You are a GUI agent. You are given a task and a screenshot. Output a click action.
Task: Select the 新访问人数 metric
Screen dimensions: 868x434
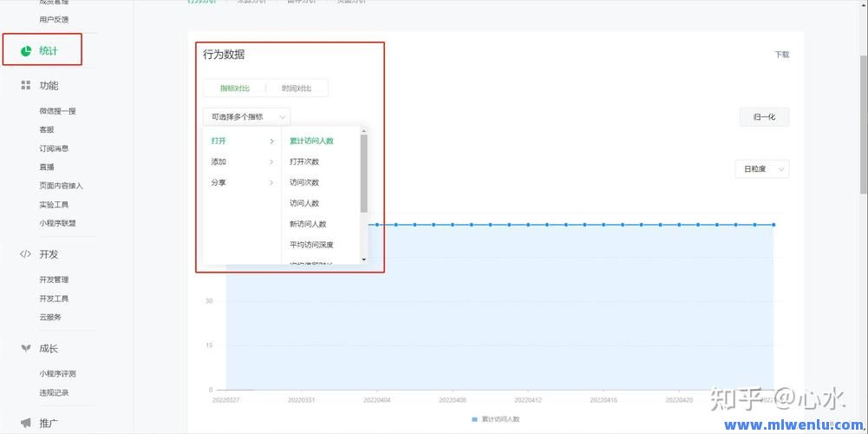coord(308,224)
